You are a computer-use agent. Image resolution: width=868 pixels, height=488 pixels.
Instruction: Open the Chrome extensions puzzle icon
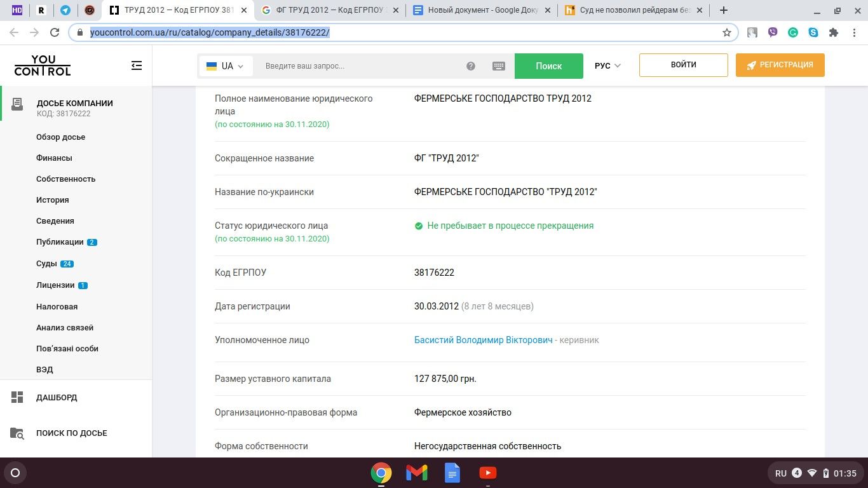click(x=834, y=32)
